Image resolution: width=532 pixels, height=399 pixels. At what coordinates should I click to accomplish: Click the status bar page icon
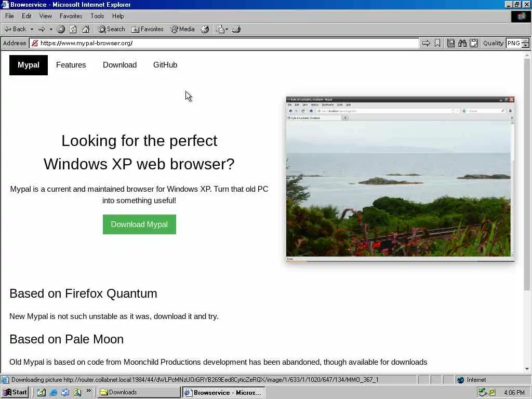click(x=5, y=380)
